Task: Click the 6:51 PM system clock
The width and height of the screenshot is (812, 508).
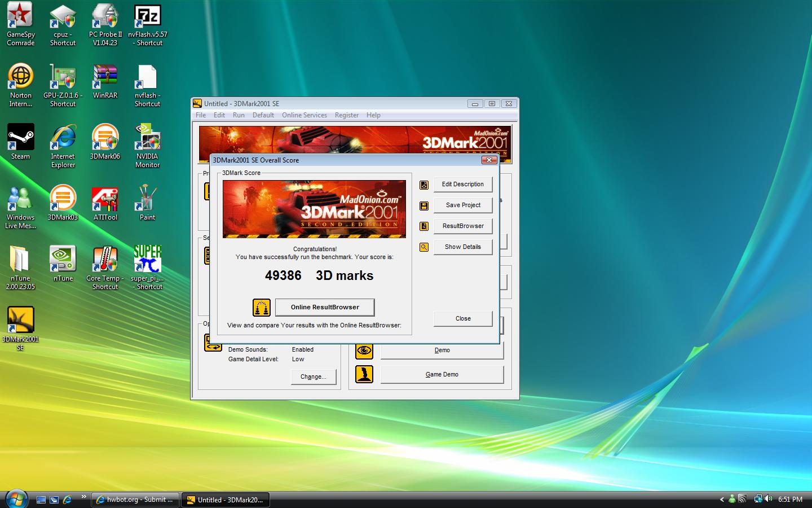Action: [x=790, y=500]
